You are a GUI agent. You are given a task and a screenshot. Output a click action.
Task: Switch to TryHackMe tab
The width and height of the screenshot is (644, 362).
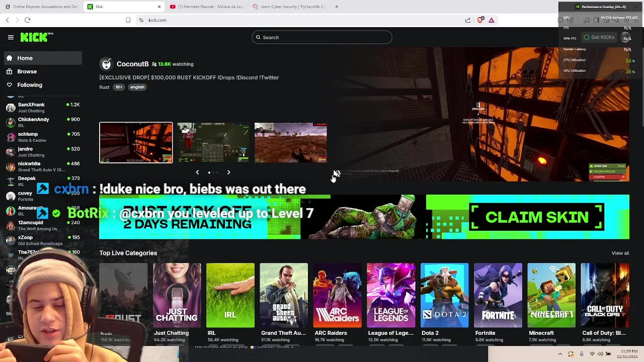289,7
